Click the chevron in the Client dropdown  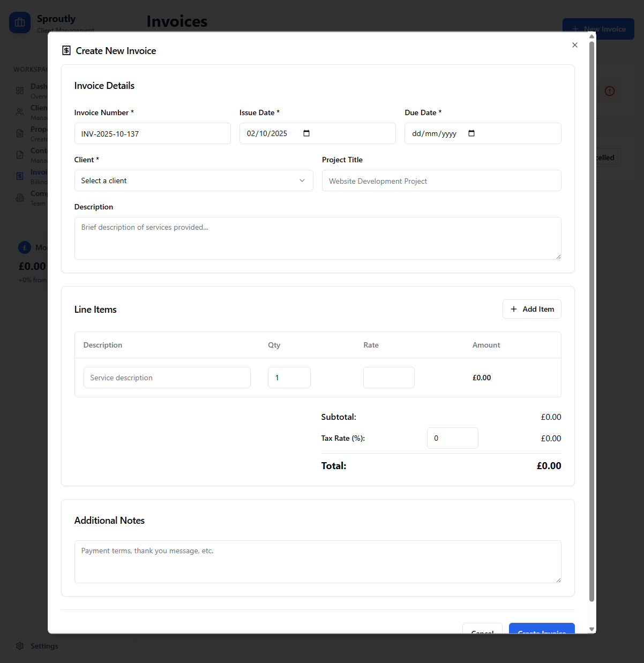point(302,180)
